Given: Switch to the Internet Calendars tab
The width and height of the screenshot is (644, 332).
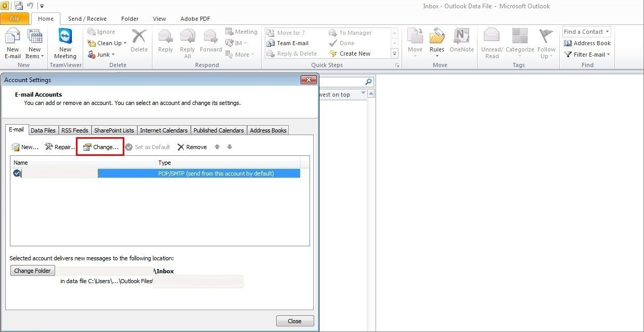Looking at the screenshot, I should click(164, 130).
